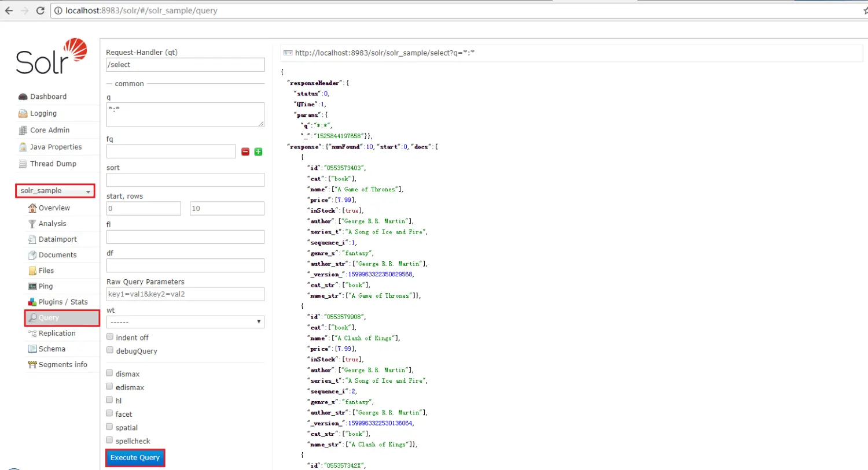The height and width of the screenshot is (470, 868).
Task: Click the Analysis funnel icon
Action: (32, 223)
